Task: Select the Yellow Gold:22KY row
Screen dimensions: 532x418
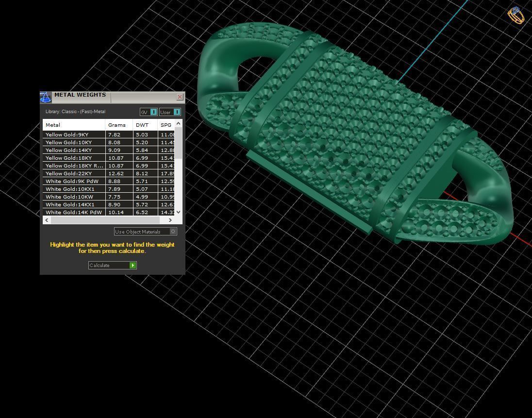Action: (109, 173)
